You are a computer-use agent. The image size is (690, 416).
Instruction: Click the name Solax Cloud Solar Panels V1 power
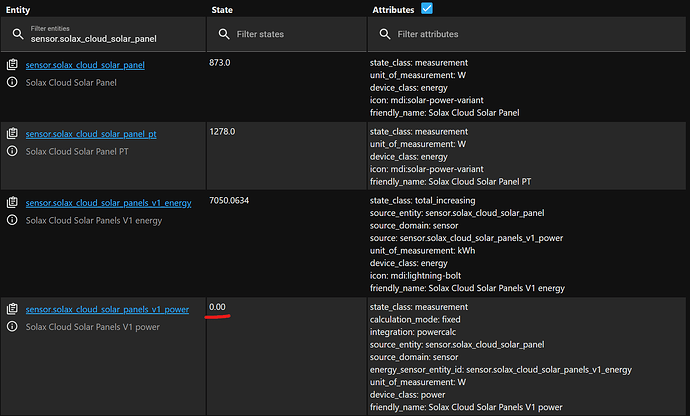[x=92, y=327]
